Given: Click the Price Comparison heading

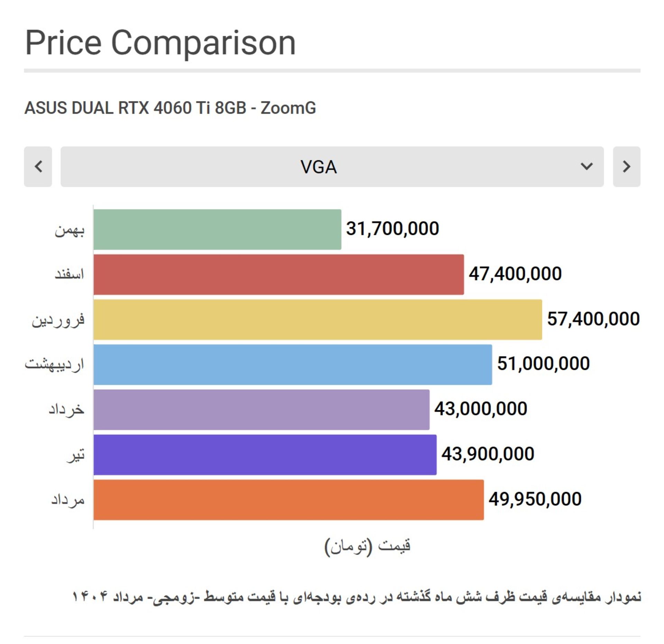Looking at the screenshot, I should pos(160,43).
